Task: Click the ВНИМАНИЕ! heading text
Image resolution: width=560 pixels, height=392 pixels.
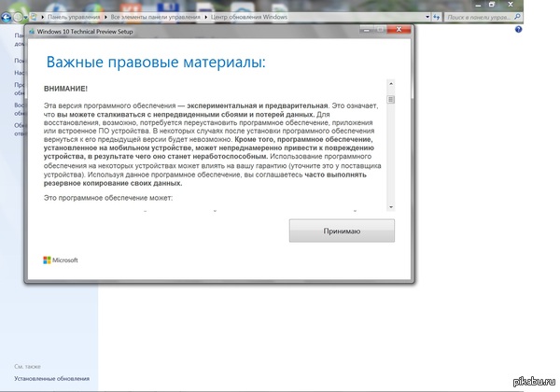Action: [x=65, y=89]
